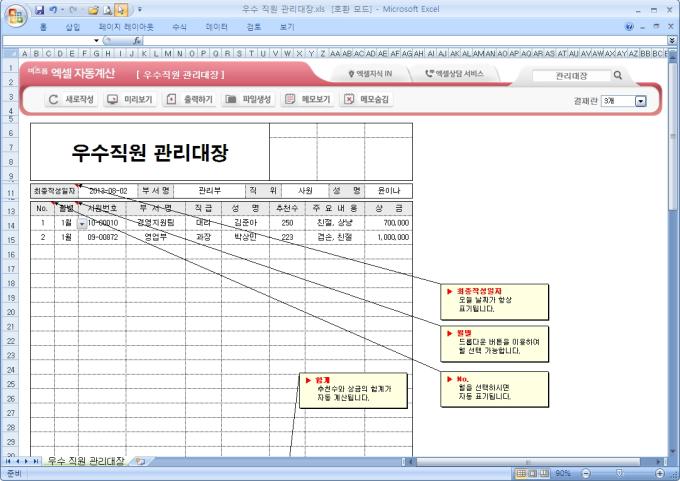Screen dimensions: 680x481
Task: Select the 우수 직원 관리대장 sheet tab
Action: click(x=86, y=461)
